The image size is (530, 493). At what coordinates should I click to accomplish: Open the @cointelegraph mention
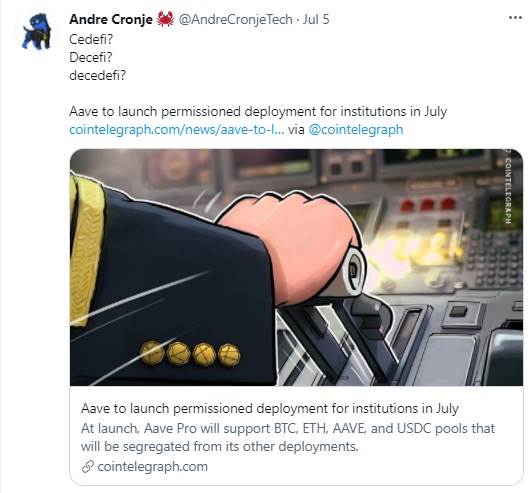click(x=356, y=129)
